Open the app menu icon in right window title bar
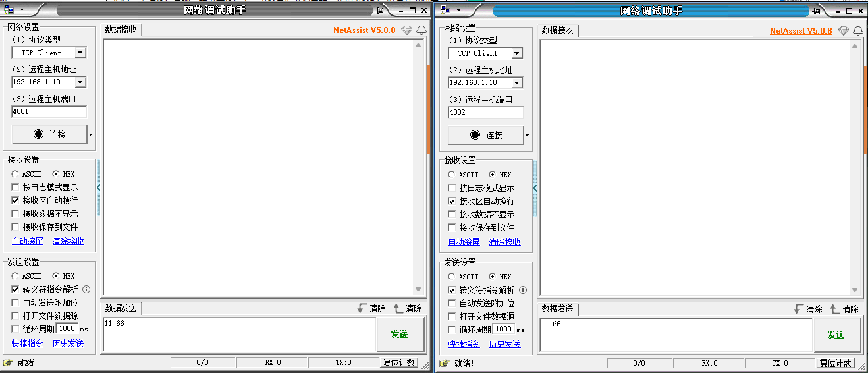Image resolution: width=868 pixels, height=373 pixels. point(446,11)
